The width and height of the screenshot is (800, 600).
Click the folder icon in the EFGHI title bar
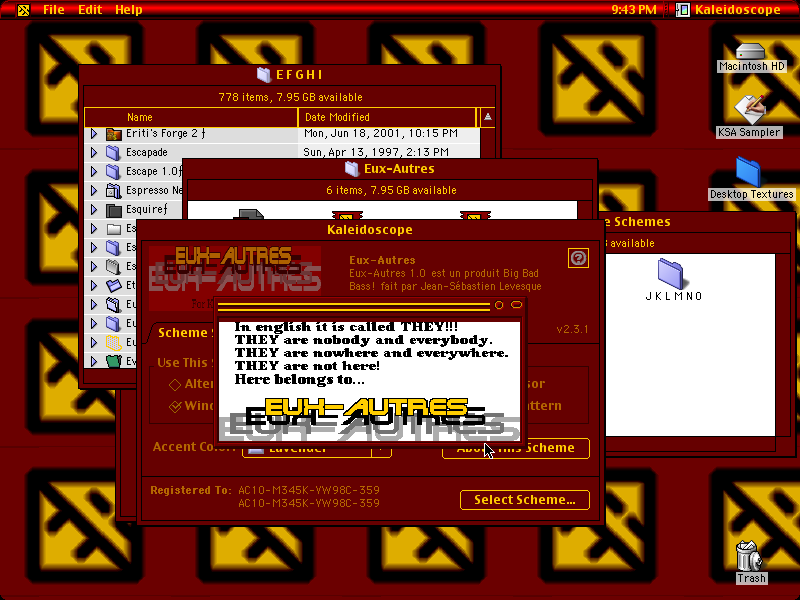(x=263, y=75)
